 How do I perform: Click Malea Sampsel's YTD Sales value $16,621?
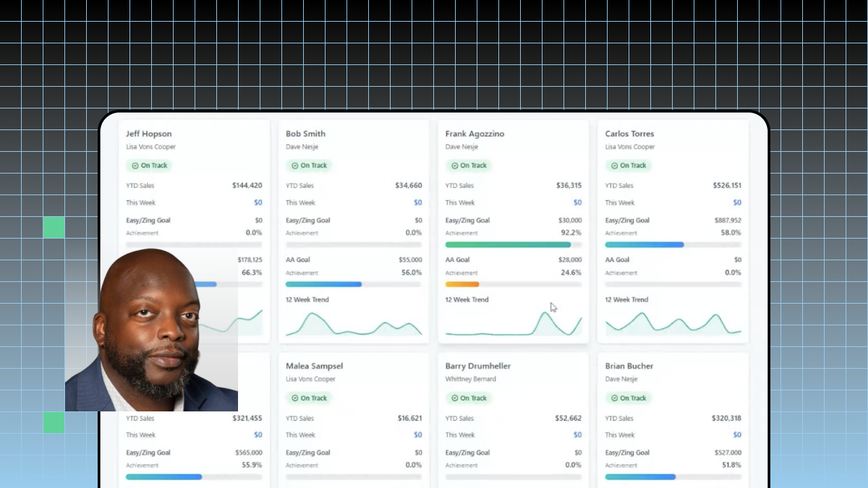point(410,418)
